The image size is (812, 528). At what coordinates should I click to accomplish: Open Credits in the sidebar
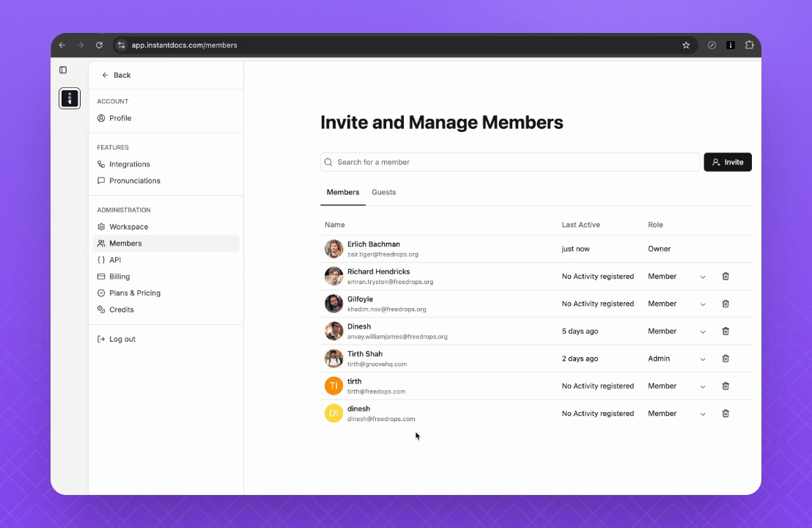pos(166,310)
